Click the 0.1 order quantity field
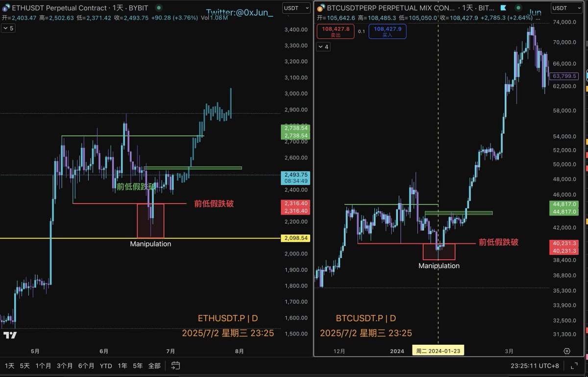 (361, 31)
